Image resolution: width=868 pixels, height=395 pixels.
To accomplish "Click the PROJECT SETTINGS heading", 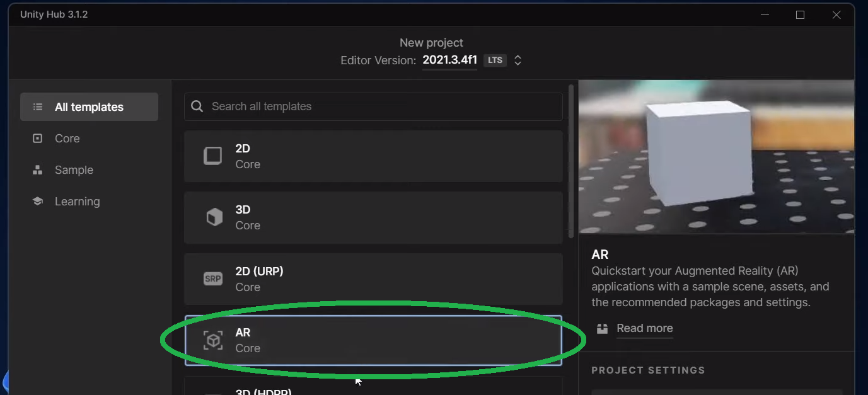I will 648,370.
